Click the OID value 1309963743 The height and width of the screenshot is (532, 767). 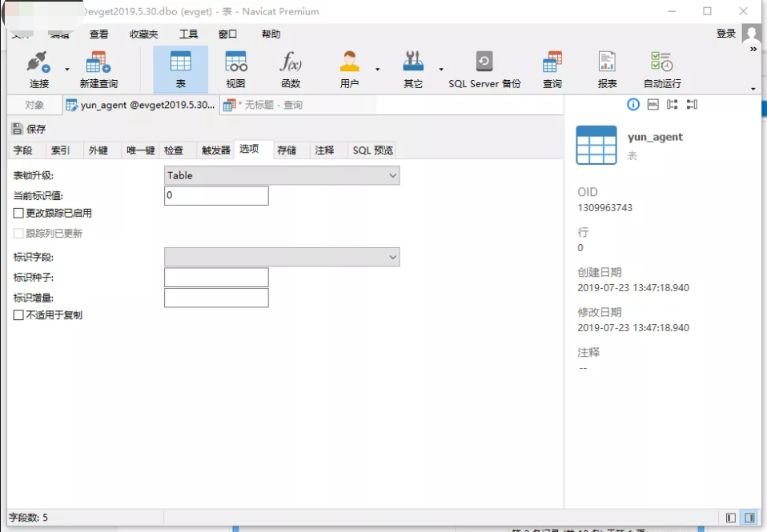604,208
